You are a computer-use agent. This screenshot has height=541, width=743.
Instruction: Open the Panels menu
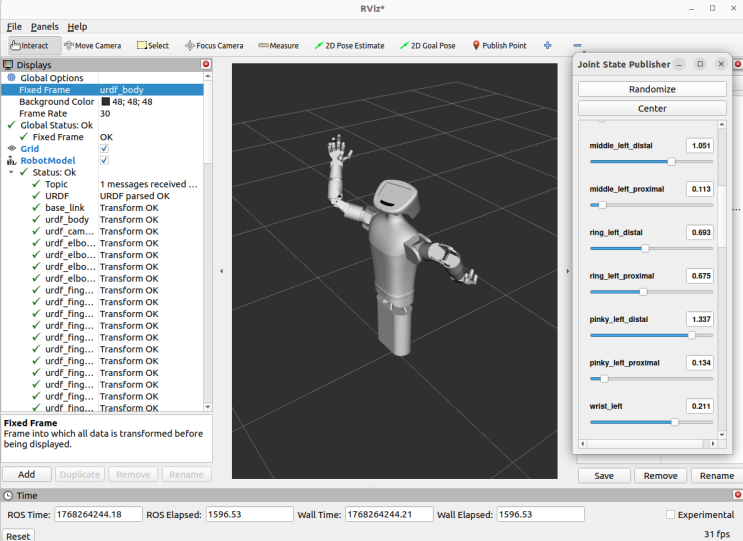coord(45,27)
